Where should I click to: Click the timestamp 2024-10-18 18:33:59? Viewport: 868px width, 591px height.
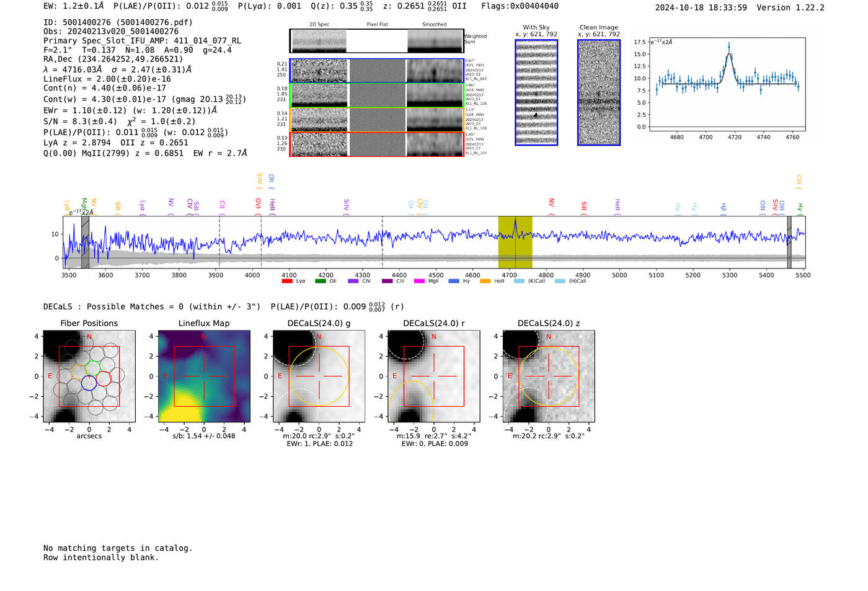click(701, 7)
